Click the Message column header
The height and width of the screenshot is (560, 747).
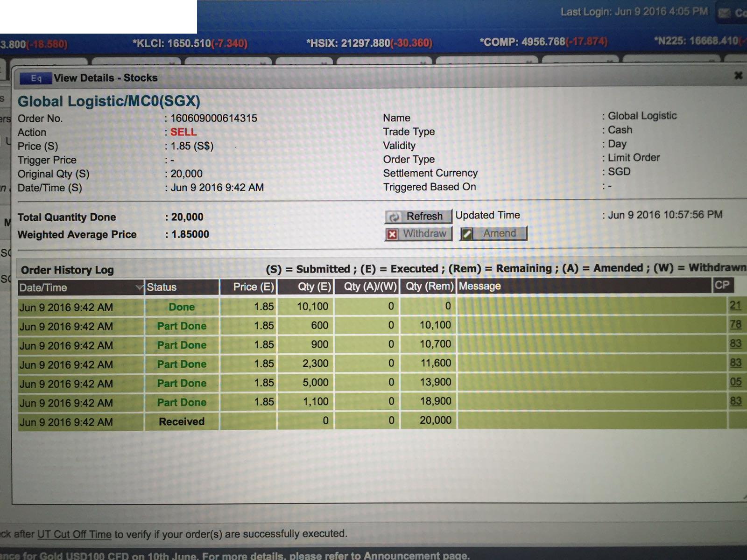(x=585, y=286)
